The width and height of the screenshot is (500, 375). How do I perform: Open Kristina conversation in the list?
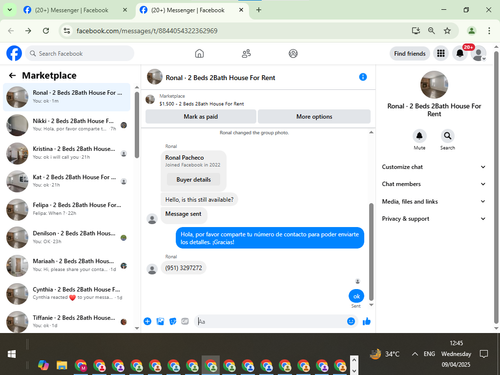[x=67, y=153]
